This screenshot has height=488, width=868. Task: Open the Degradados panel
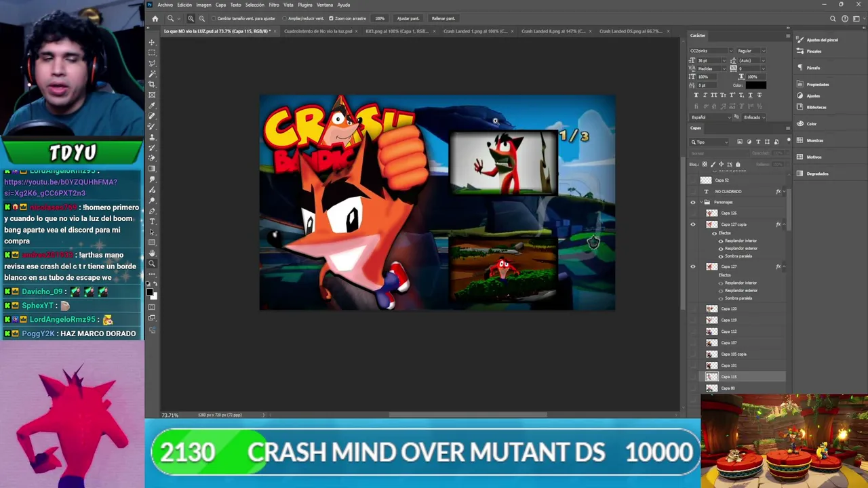[x=813, y=174]
